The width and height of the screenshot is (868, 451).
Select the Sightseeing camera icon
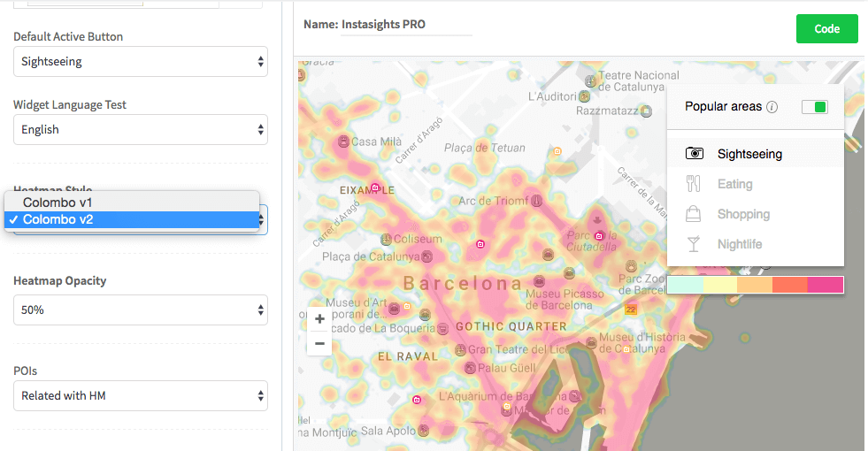point(695,153)
